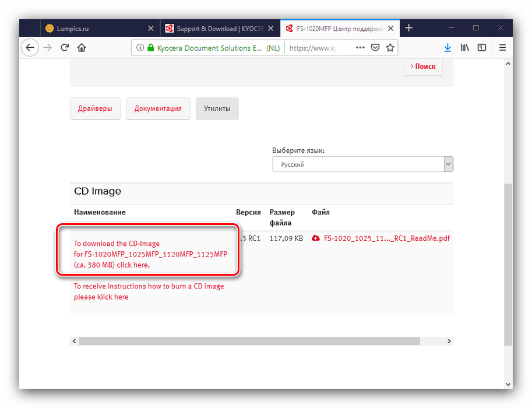Viewport: 532px width, 408px height.
Task: Open page actions three-dot menu
Action: (x=360, y=48)
